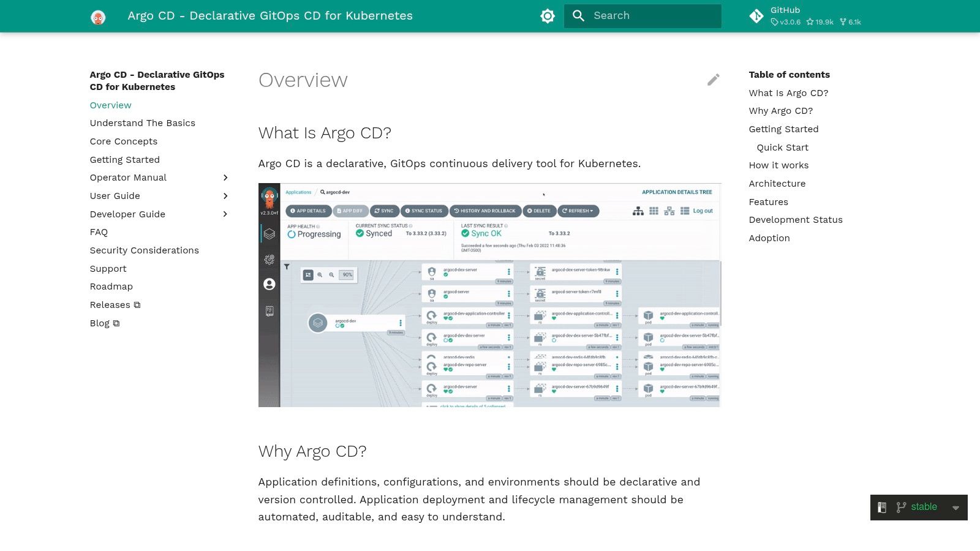The image size is (980, 551).
Task: Open the Developer Guide nav item
Action: tap(127, 214)
